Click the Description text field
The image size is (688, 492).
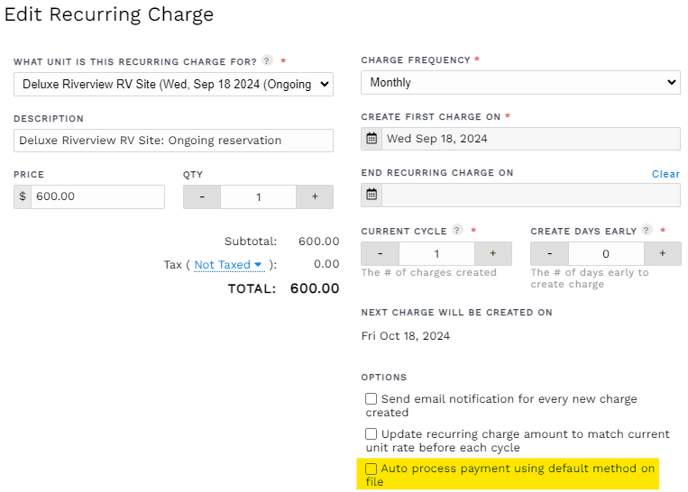[173, 140]
